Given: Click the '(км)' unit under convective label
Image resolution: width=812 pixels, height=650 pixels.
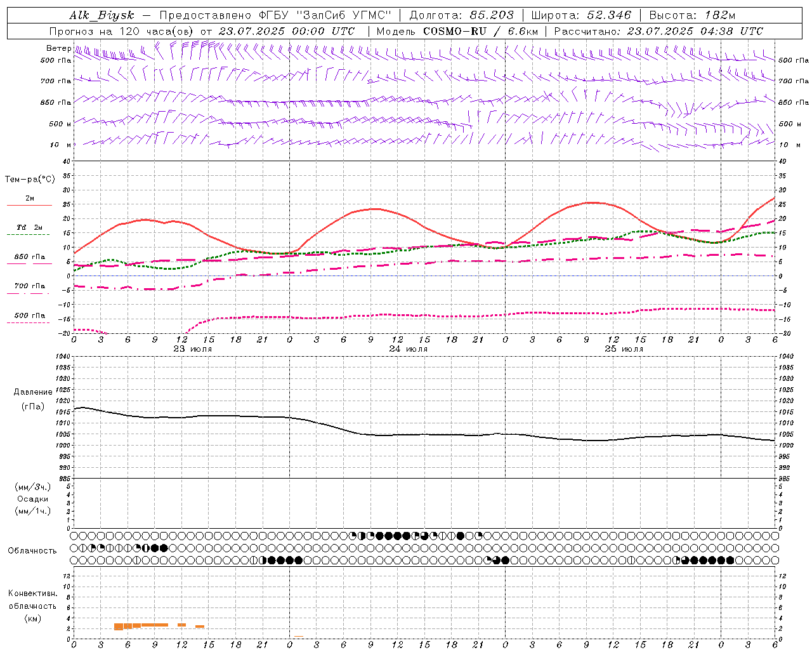Looking at the screenshot, I should point(32,618).
